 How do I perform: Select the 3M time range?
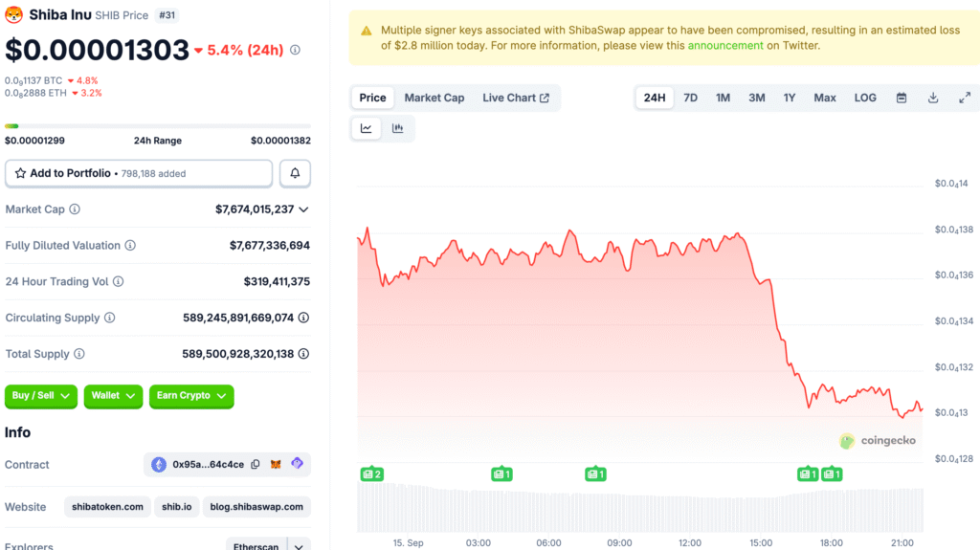click(757, 99)
